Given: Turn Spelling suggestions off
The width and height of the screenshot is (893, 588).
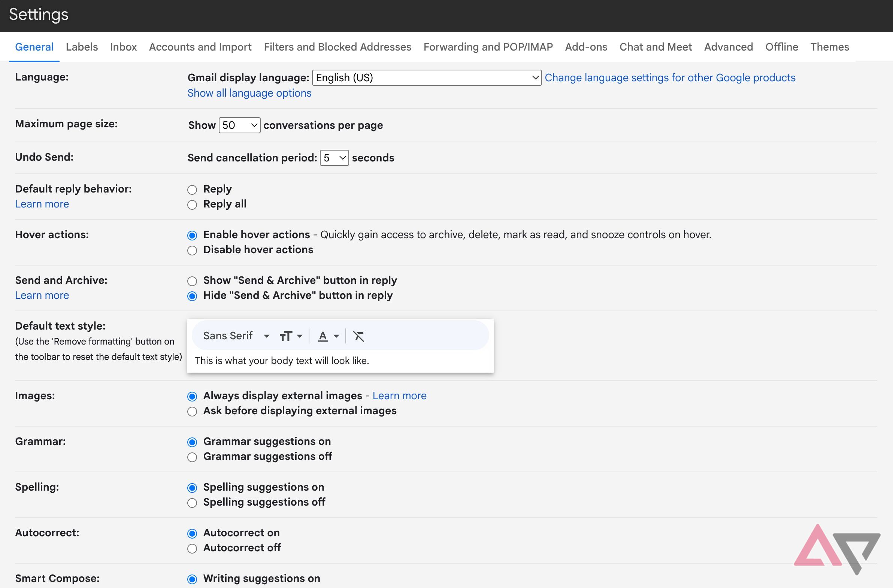Looking at the screenshot, I should tap(192, 503).
